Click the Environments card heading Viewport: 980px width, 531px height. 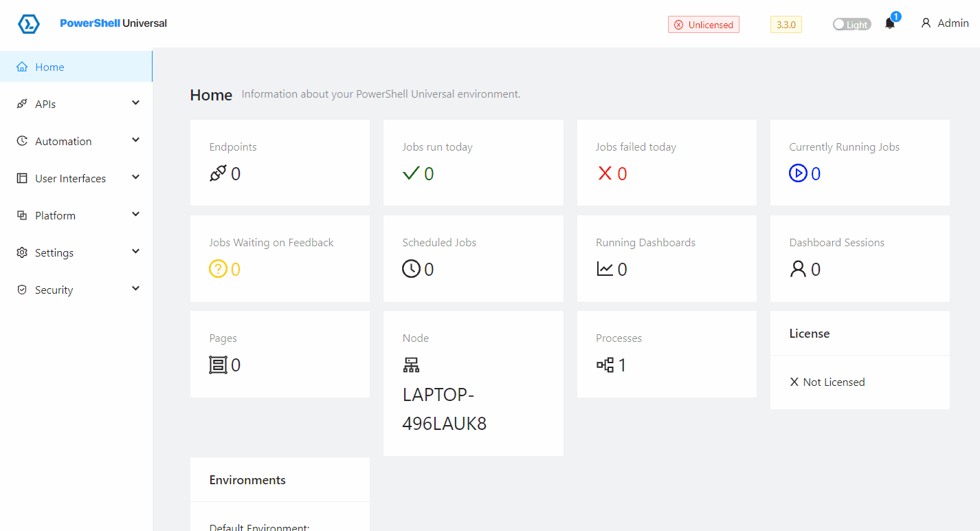[x=247, y=480]
